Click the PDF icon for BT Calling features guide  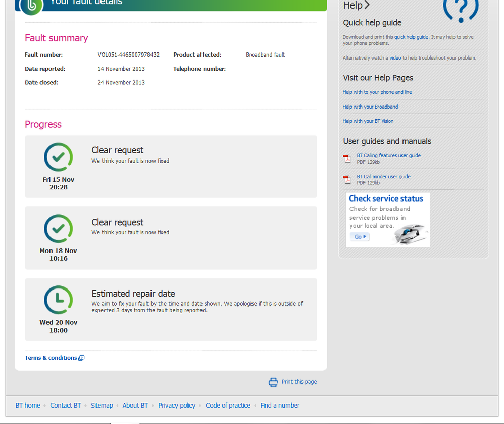[x=347, y=158]
